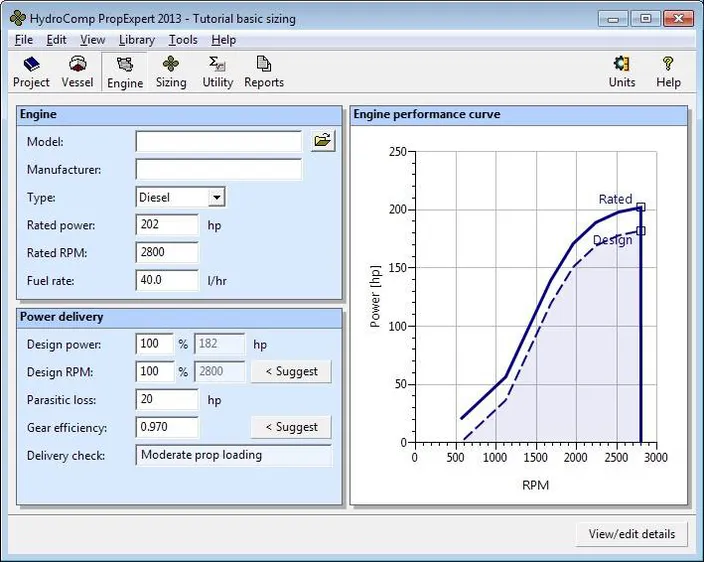Minimize the PropExpert window
704x562 pixels.
click(613, 19)
